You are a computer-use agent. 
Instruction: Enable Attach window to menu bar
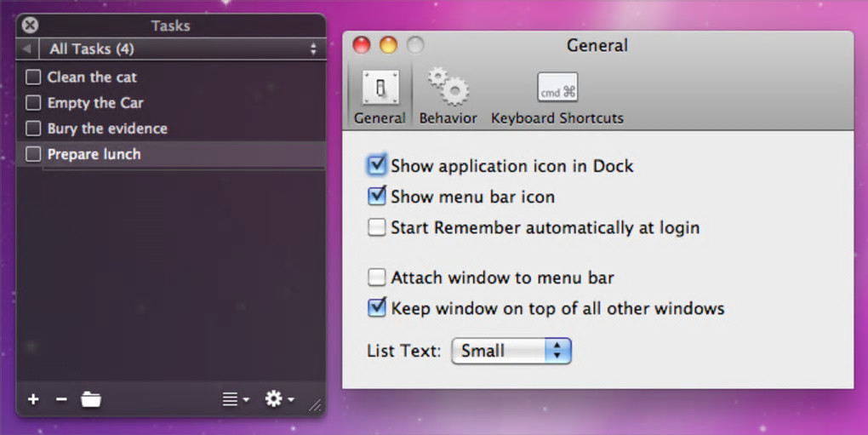click(376, 278)
